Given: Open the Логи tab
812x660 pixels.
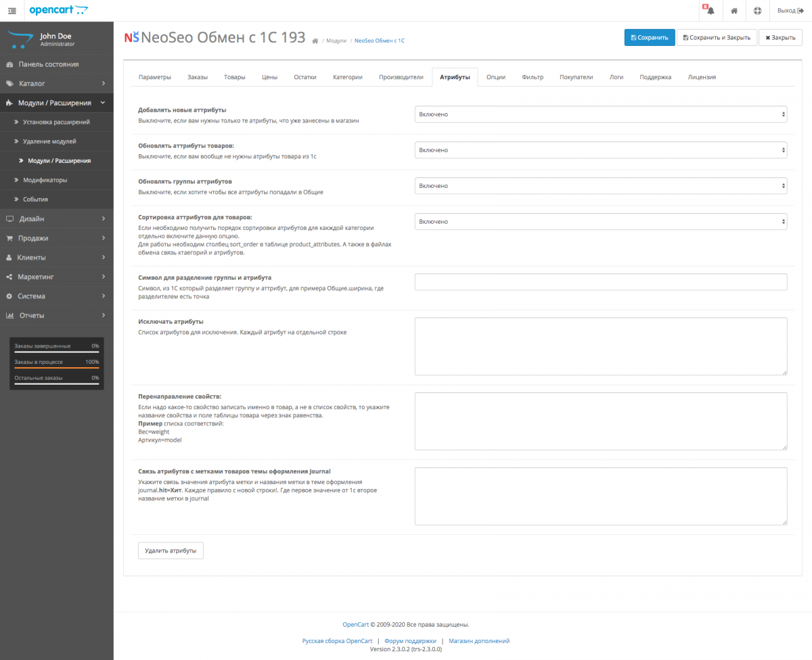Looking at the screenshot, I should (x=616, y=77).
